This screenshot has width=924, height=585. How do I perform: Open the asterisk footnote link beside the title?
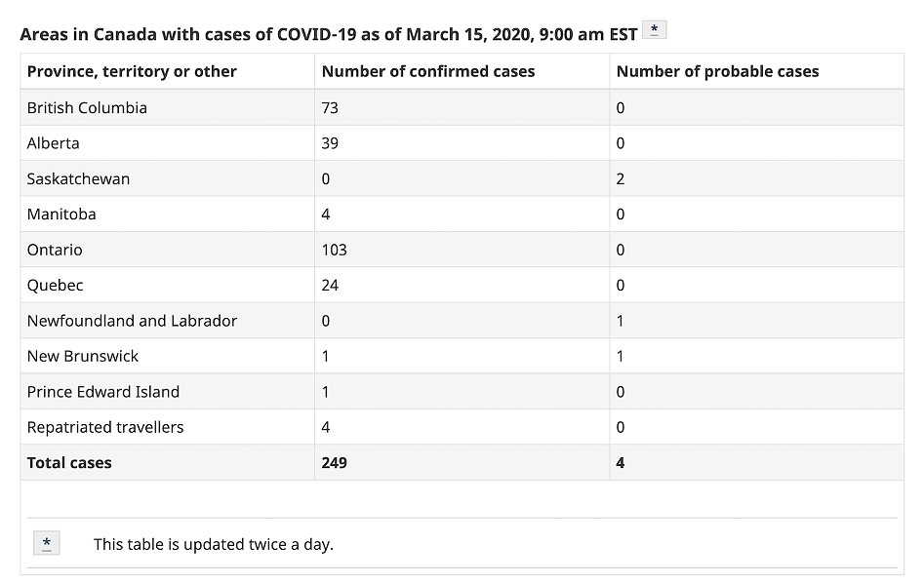(x=654, y=29)
